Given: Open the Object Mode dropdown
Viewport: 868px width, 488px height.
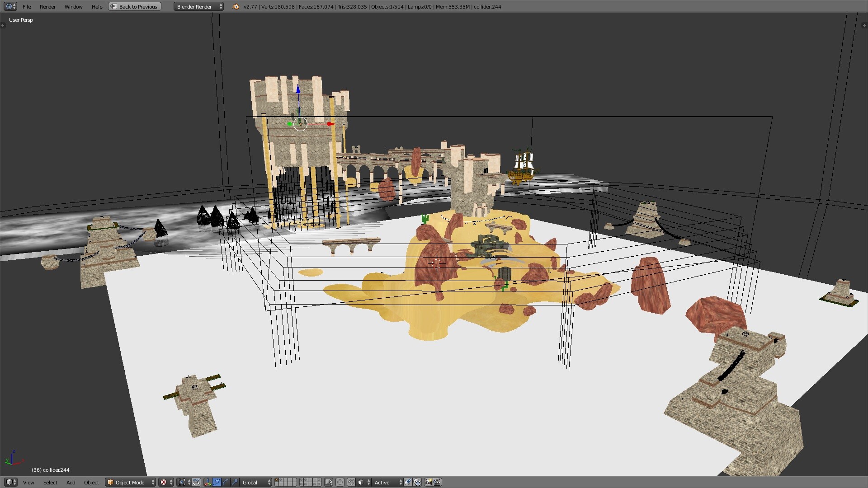Looking at the screenshot, I should 130,482.
